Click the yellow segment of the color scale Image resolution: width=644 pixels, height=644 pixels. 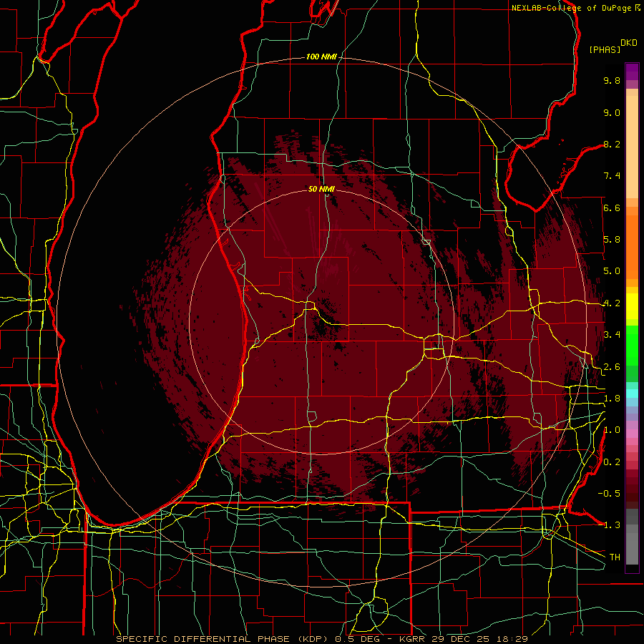point(632,306)
